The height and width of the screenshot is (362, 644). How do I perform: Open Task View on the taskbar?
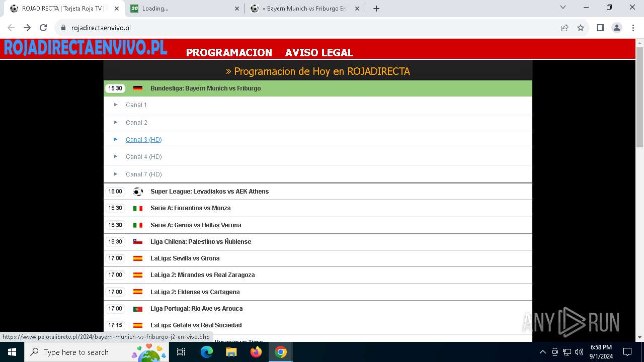tap(182, 352)
